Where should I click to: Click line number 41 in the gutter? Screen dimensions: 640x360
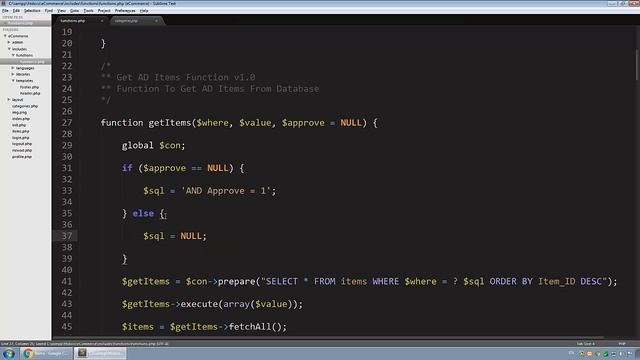(x=67, y=281)
